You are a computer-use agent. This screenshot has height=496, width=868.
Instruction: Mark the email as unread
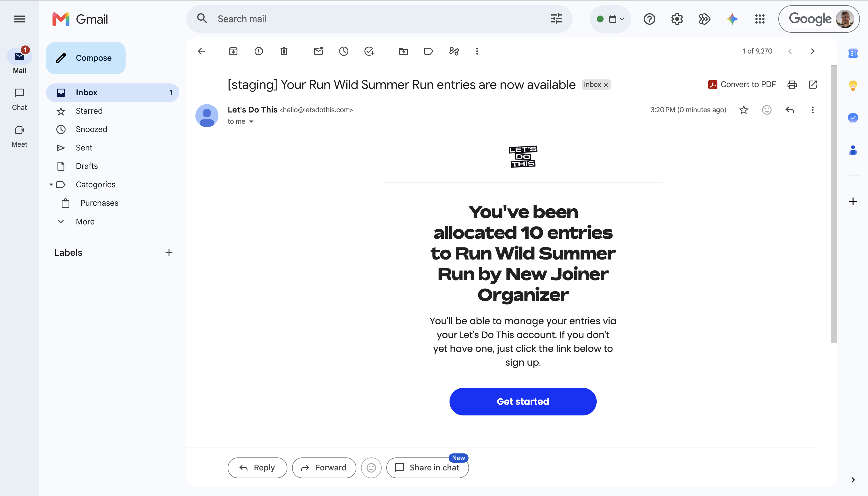318,51
